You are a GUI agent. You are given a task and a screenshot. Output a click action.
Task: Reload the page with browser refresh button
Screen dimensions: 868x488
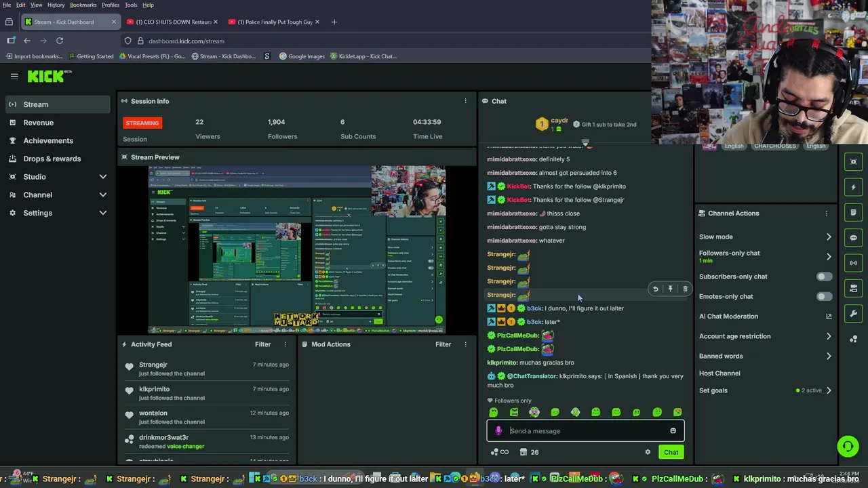click(x=60, y=41)
